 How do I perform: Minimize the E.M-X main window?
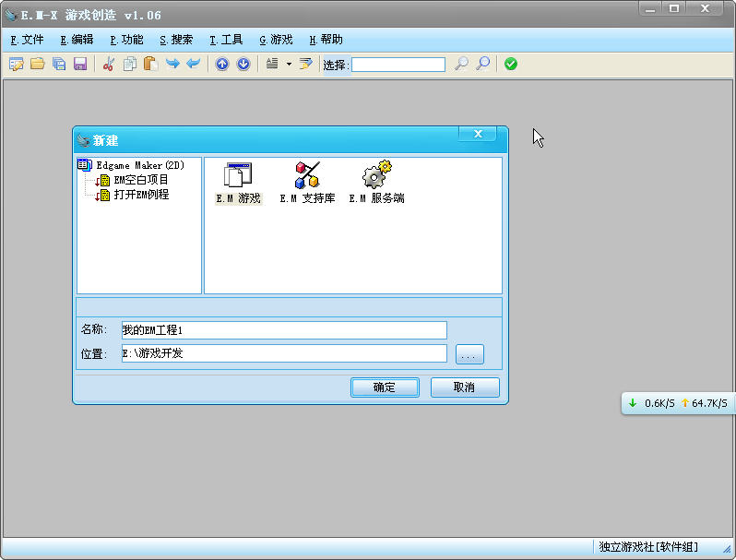coord(650,8)
